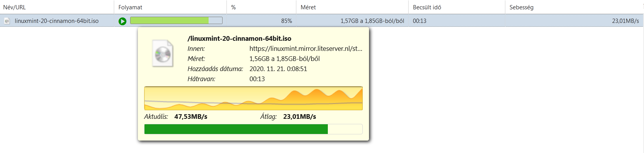This screenshot has height=153, width=644.
Task: Select the linuxmint-20-cinnamon-64bit.iso download row
Action: (322, 21)
